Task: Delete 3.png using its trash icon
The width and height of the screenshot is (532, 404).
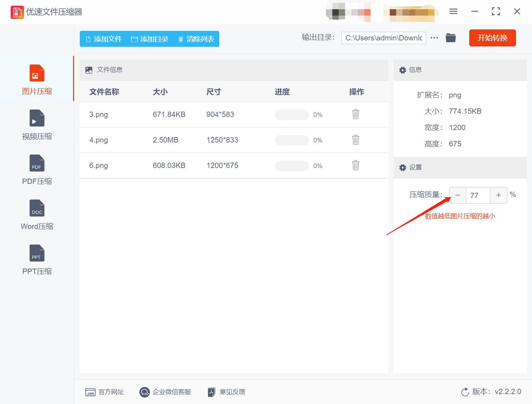Action: click(x=355, y=114)
